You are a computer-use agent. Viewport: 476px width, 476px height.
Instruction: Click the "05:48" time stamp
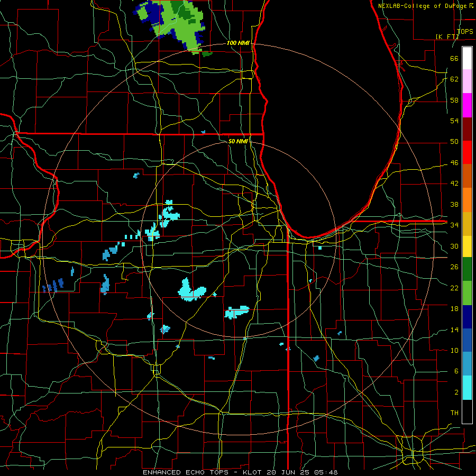326,472
